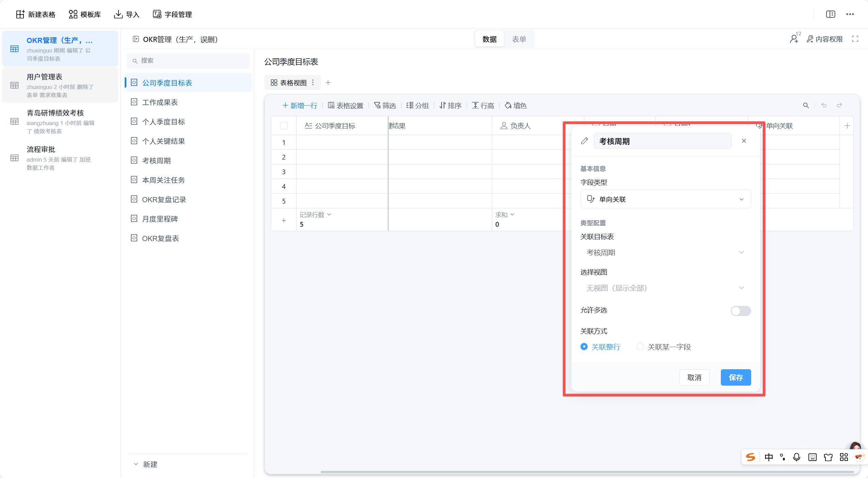Click the 字段管理 icon in top toolbar
The height and width of the screenshot is (478, 868).
tap(157, 14)
